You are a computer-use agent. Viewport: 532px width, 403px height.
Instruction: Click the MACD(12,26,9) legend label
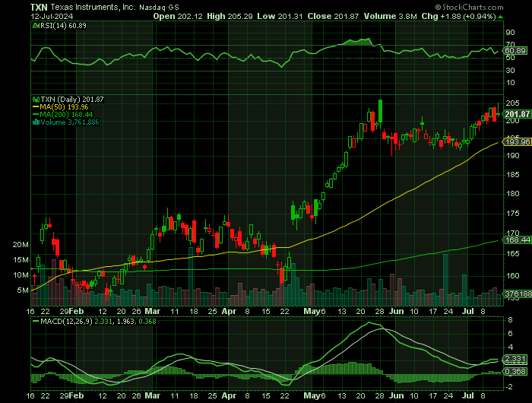(66, 321)
